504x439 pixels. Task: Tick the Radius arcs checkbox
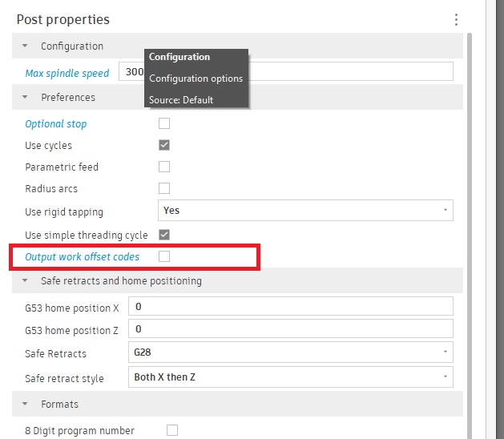pos(164,189)
